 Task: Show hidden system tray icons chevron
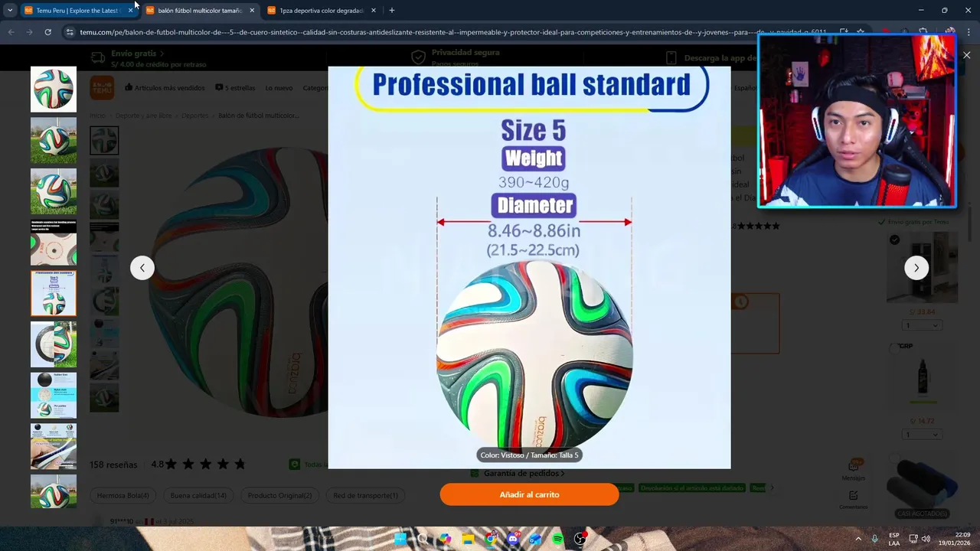pos(857,539)
